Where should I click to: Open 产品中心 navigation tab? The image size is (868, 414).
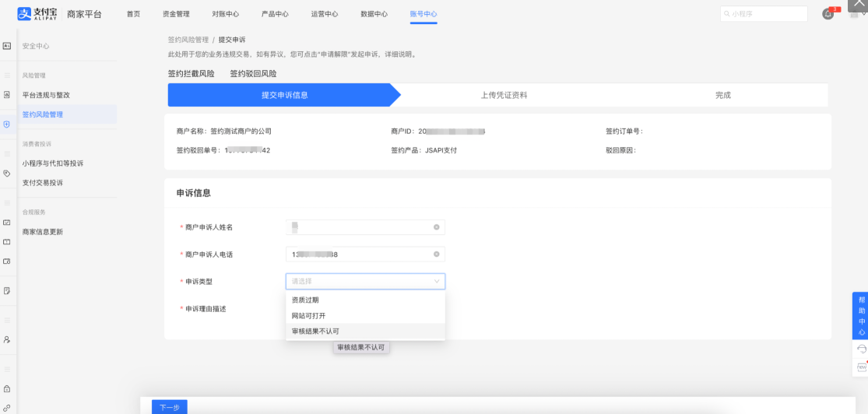275,14
